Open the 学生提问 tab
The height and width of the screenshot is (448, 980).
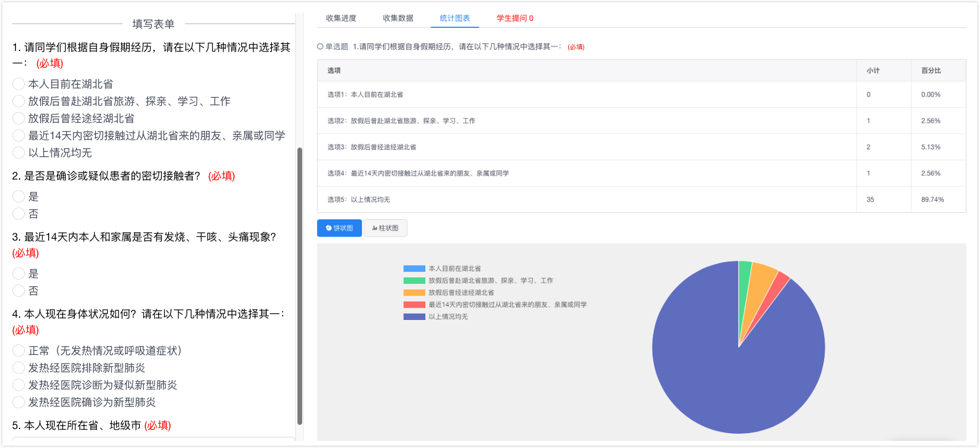coord(514,18)
